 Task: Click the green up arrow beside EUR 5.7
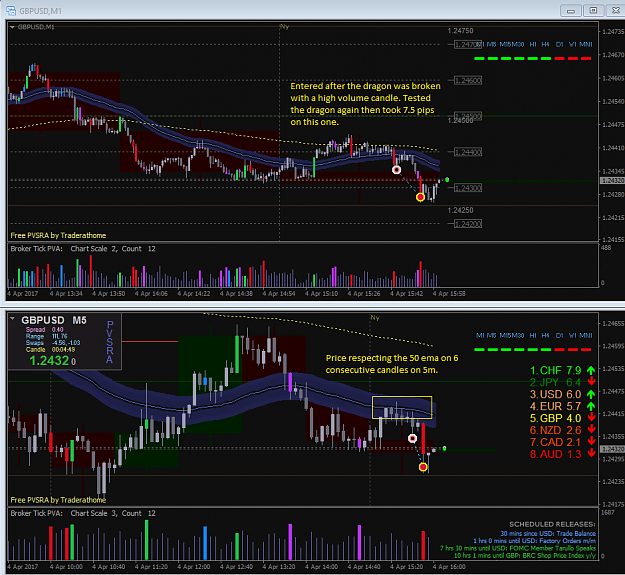pyautogui.click(x=591, y=406)
